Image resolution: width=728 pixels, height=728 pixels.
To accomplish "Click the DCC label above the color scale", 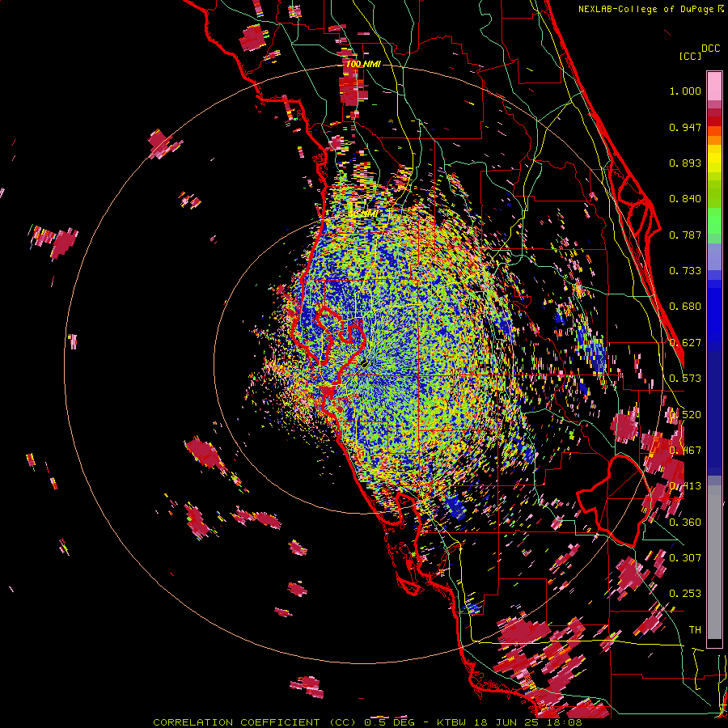I will coord(710,48).
